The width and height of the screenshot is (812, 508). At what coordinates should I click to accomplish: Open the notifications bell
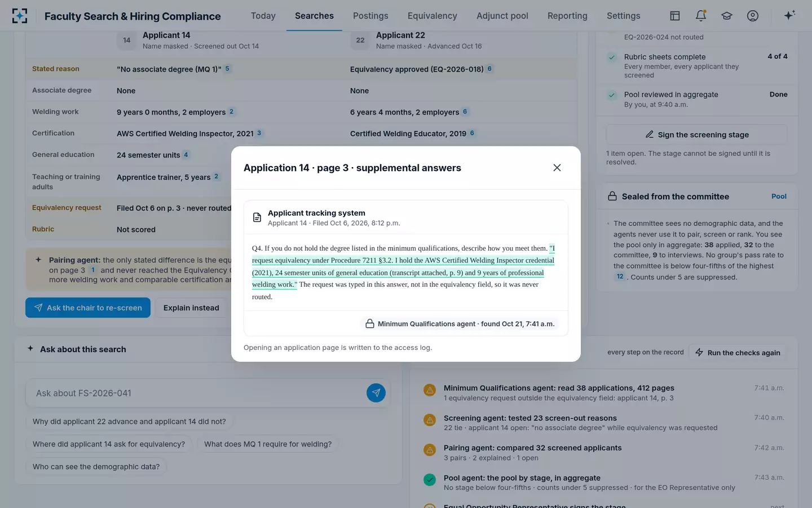[x=701, y=16]
